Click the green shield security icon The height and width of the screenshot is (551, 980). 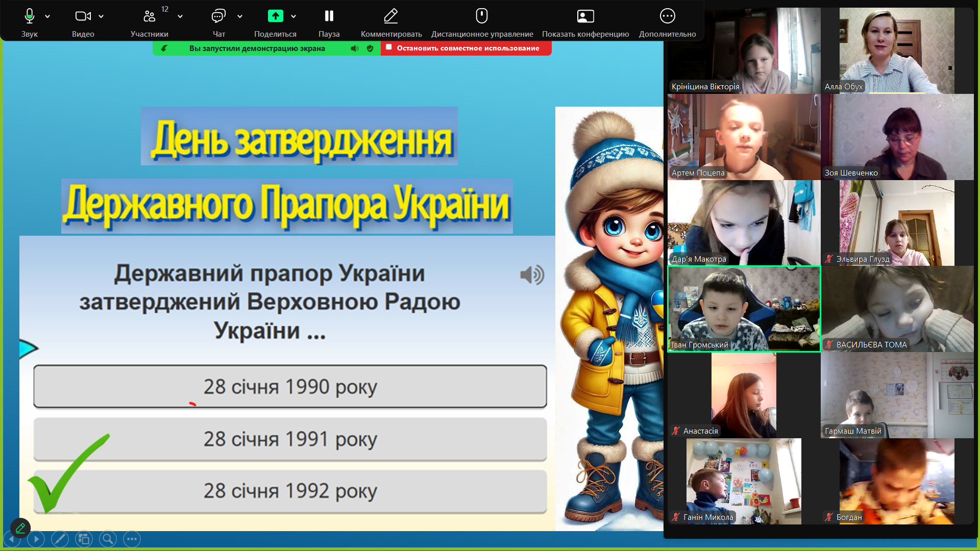coord(370,48)
